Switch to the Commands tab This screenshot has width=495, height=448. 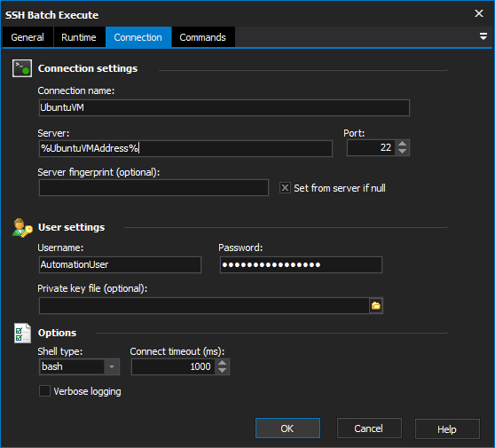tap(202, 37)
